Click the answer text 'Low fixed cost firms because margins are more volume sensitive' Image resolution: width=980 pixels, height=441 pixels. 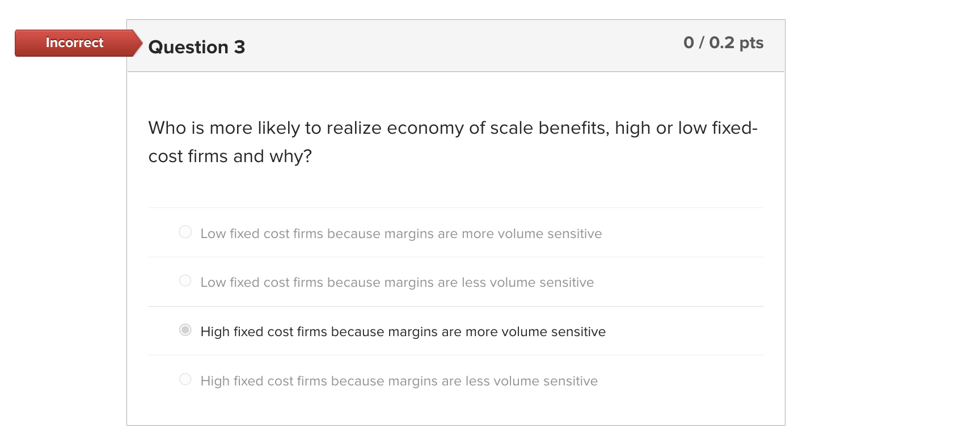click(400, 233)
